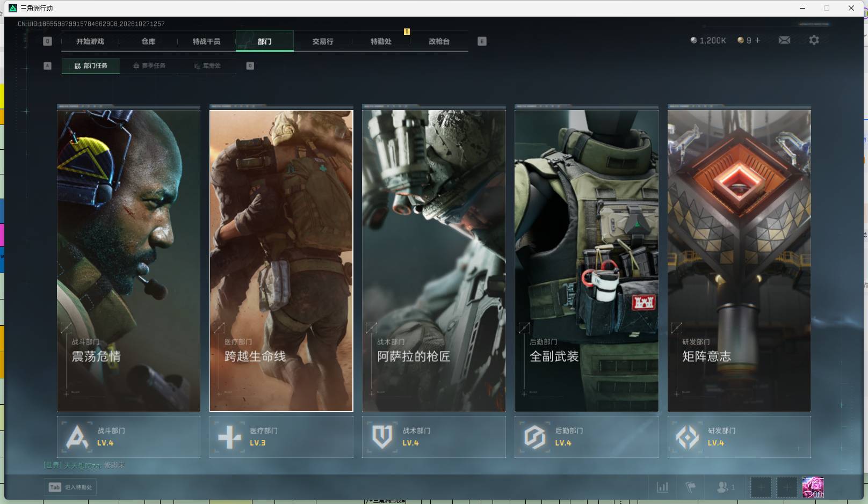Click the first empty teammate slot plus

[761, 487]
